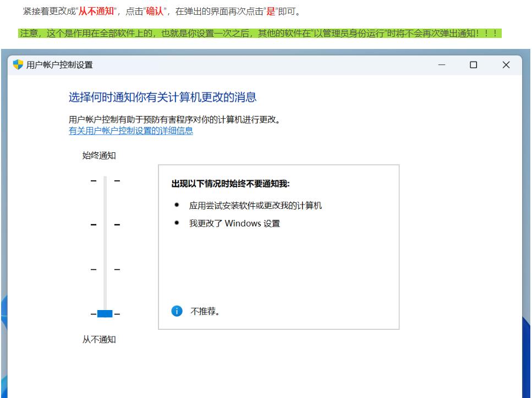Click the UAC shield icon in title bar

(x=19, y=65)
